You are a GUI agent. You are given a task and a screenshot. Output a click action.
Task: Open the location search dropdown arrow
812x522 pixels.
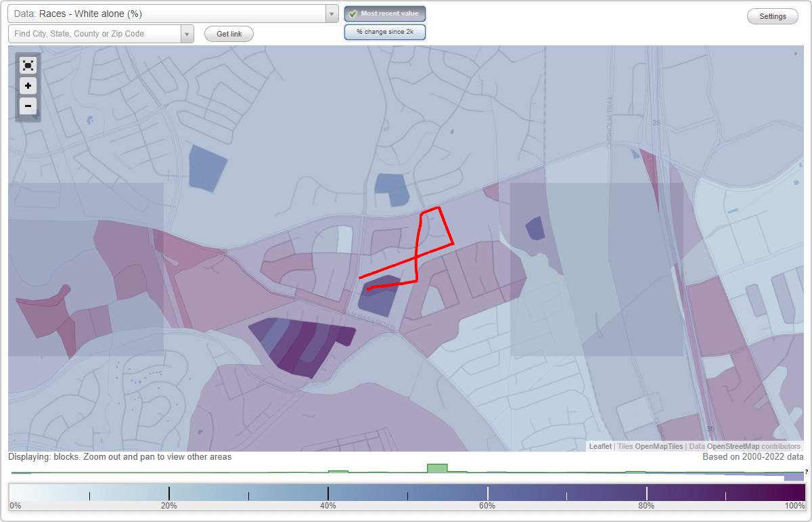[x=187, y=34]
